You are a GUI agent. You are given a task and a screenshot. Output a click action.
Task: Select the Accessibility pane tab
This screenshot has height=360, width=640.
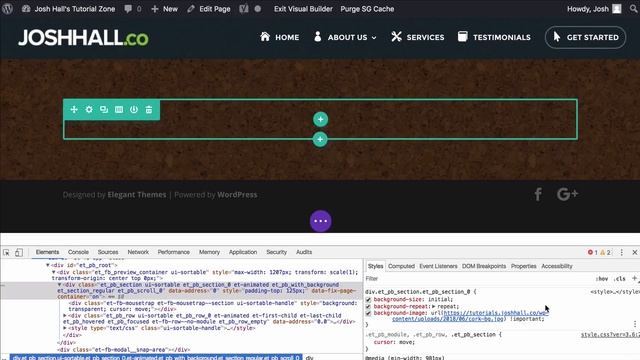[x=557, y=266]
